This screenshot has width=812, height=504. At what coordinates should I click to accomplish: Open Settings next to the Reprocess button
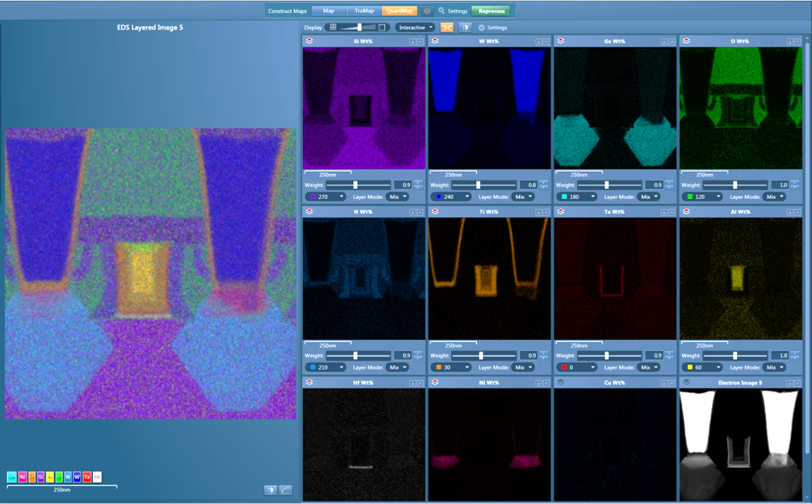[453, 11]
